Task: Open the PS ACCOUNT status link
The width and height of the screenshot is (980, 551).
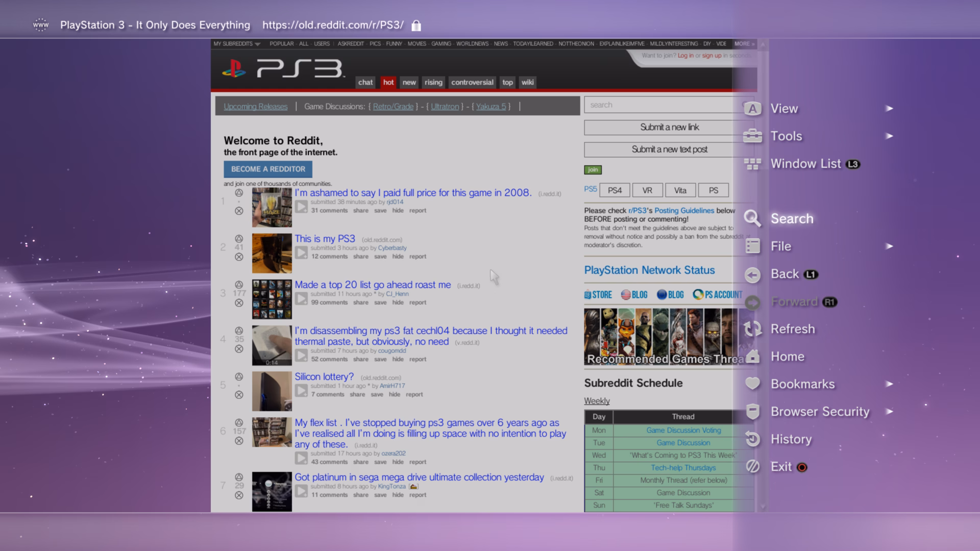Action: pyautogui.click(x=718, y=295)
